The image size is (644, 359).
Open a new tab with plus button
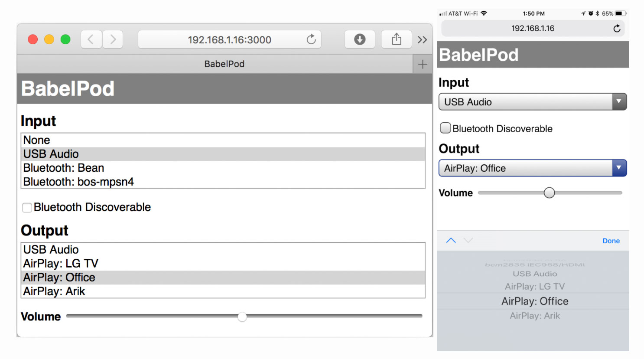click(423, 65)
